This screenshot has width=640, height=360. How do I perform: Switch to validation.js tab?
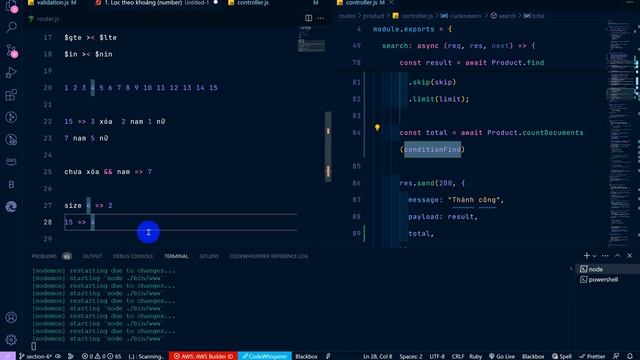click(x=52, y=3)
